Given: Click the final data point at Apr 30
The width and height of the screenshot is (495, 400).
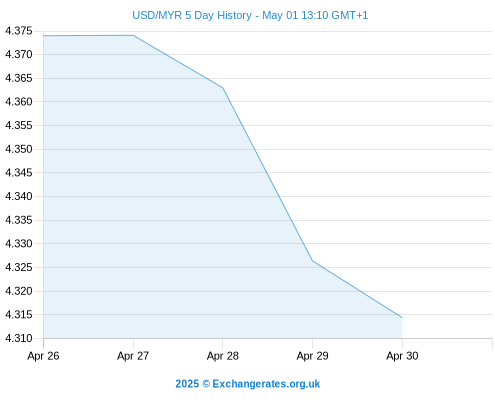Looking at the screenshot, I should [402, 318].
